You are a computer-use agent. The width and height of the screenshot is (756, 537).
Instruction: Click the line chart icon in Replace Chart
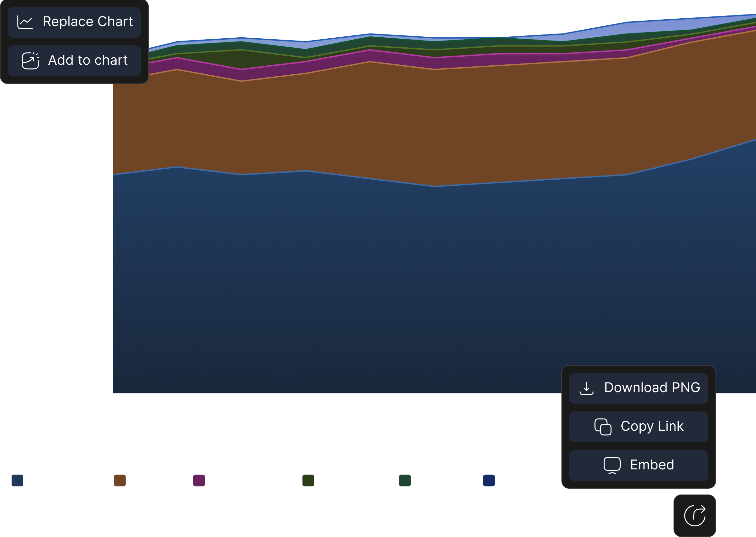pos(25,22)
